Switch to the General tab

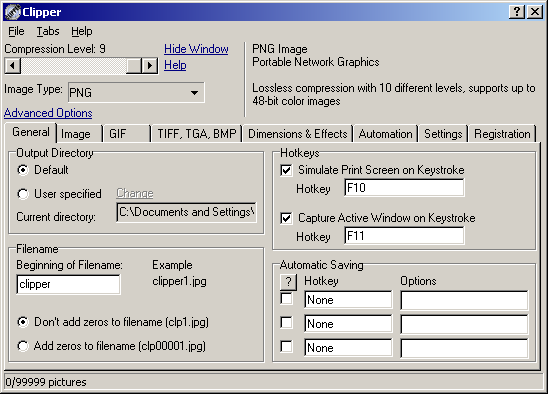(31, 132)
